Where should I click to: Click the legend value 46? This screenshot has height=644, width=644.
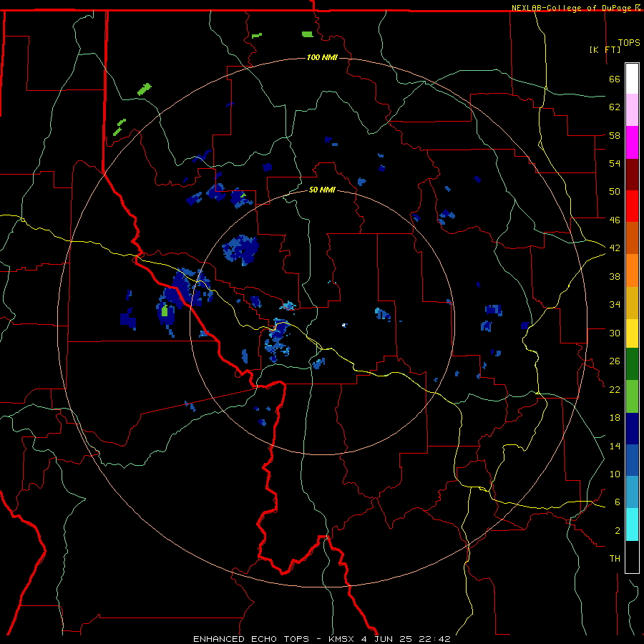615,220
